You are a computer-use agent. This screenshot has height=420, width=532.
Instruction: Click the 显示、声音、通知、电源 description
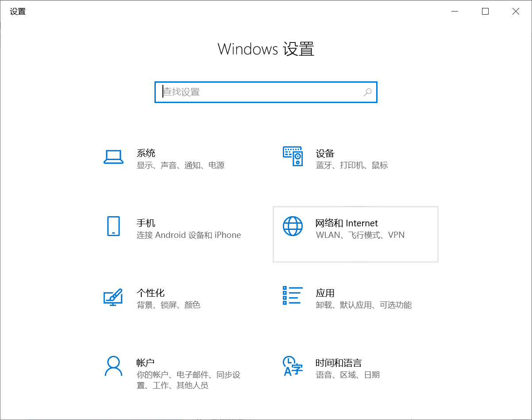[x=181, y=165]
